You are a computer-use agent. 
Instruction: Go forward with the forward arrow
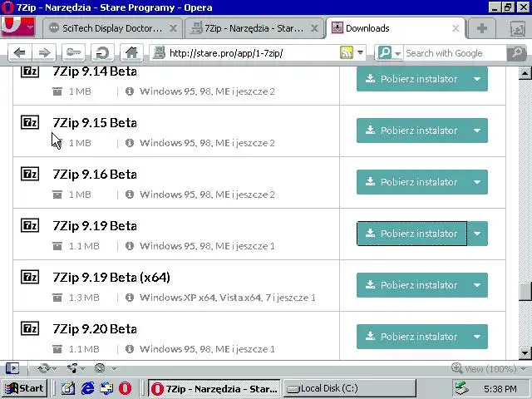[x=44, y=53]
